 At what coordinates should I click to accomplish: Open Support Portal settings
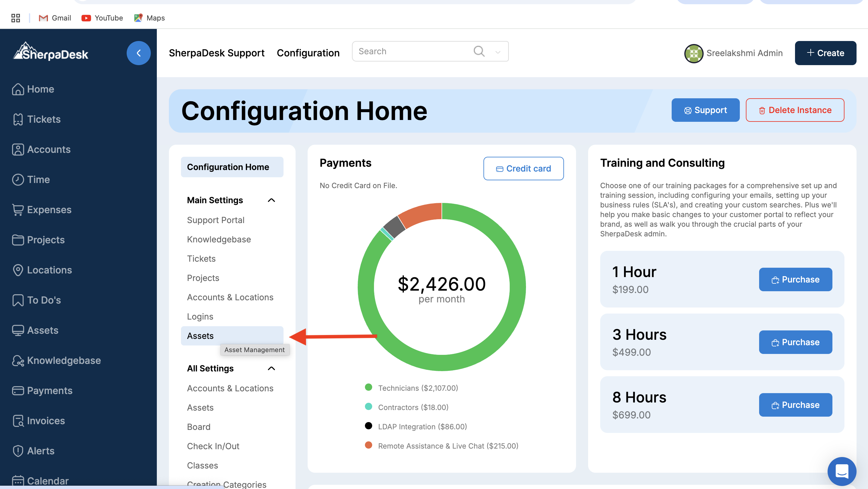(215, 220)
